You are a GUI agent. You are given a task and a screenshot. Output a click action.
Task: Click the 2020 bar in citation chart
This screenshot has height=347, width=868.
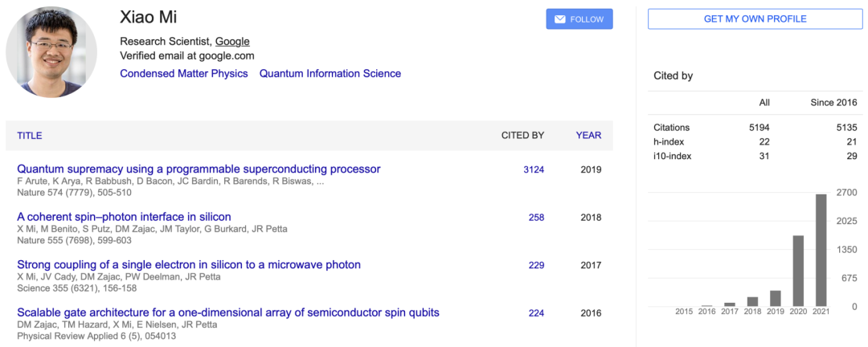(799, 271)
